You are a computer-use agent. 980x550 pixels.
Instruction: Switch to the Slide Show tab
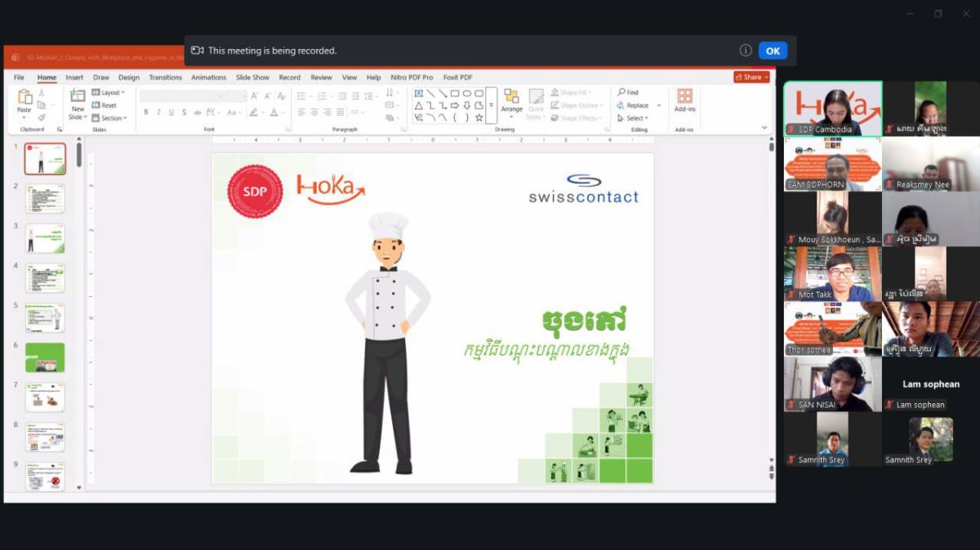point(252,78)
